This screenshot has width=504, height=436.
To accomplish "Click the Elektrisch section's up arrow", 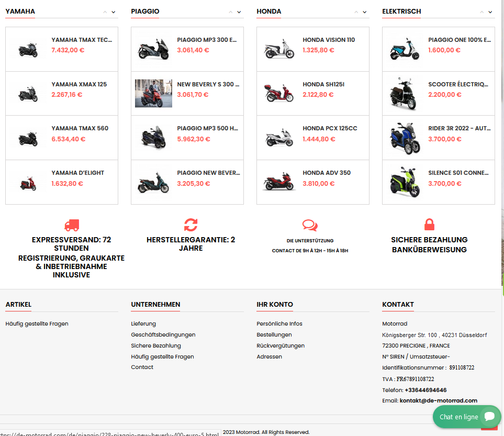I will [482, 12].
